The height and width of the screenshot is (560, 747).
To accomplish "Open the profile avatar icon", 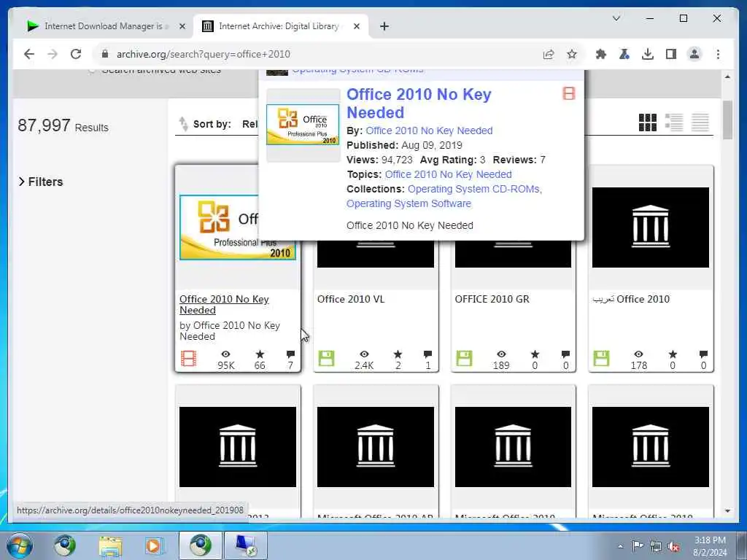I will [694, 54].
